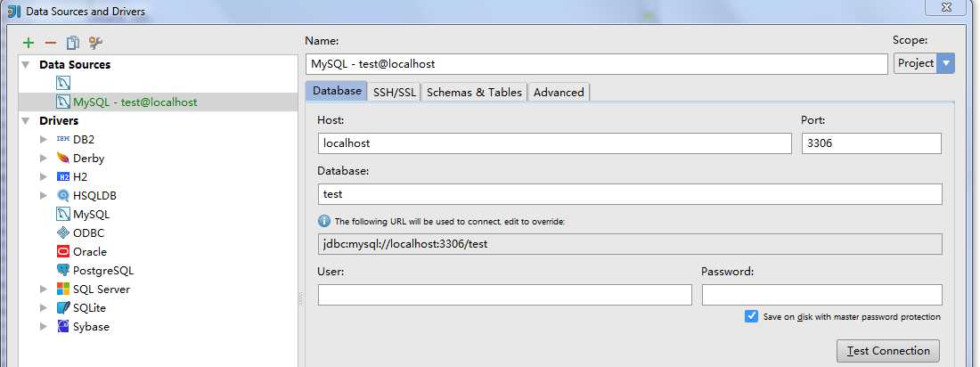Image resolution: width=980 pixels, height=367 pixels.
Task: Click the Name field with MySQL - test@localhost
Action: pyautogui.click(x=596, y=64)
